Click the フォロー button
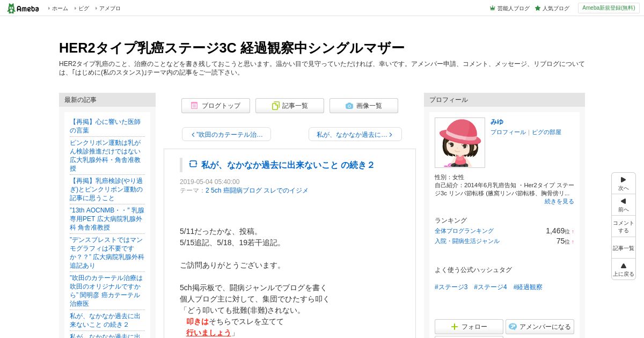644x338 pixels. [x=469, y=327]
